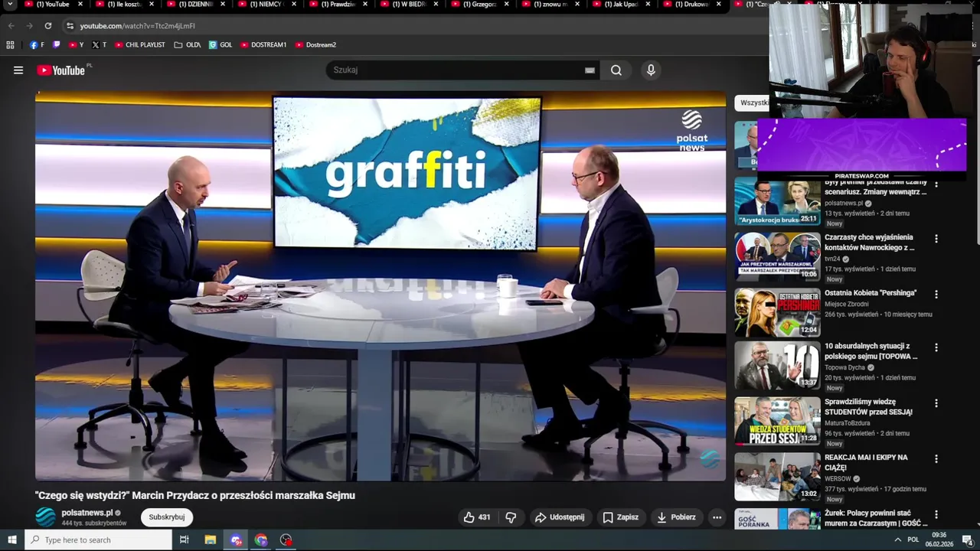Screen dimensions: 980x551
Task: Open the Dostream2 bookmark
Action: pos(315,45)
